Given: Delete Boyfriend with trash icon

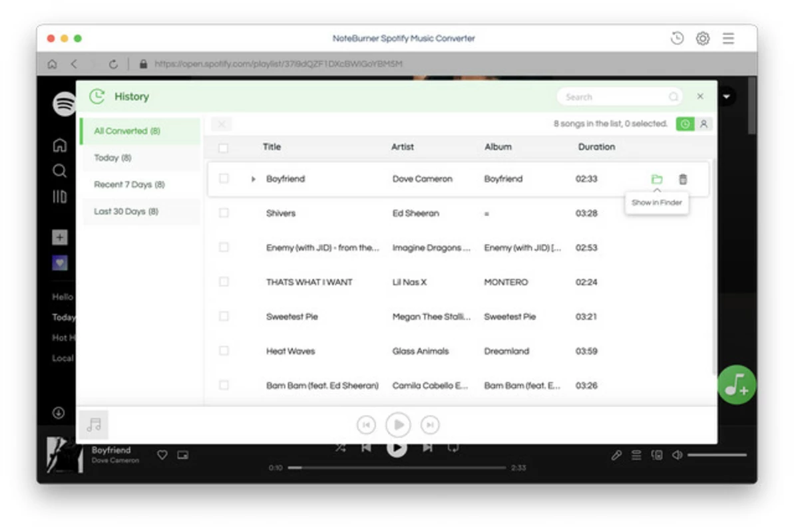Looking at the screenshot, I should [683, 179].
